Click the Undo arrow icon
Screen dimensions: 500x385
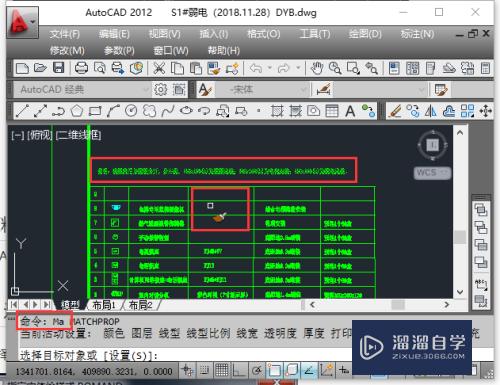pos(256,68)
